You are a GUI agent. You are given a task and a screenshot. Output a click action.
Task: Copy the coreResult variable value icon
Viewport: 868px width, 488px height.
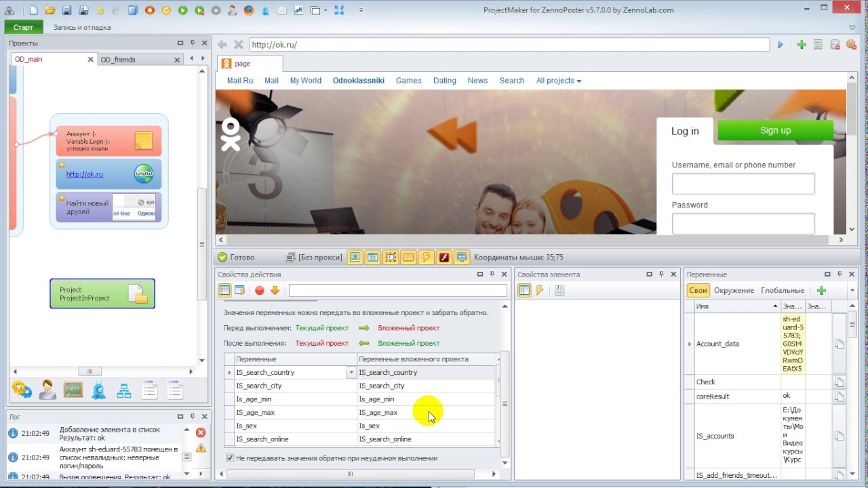[x=839, y=396]
